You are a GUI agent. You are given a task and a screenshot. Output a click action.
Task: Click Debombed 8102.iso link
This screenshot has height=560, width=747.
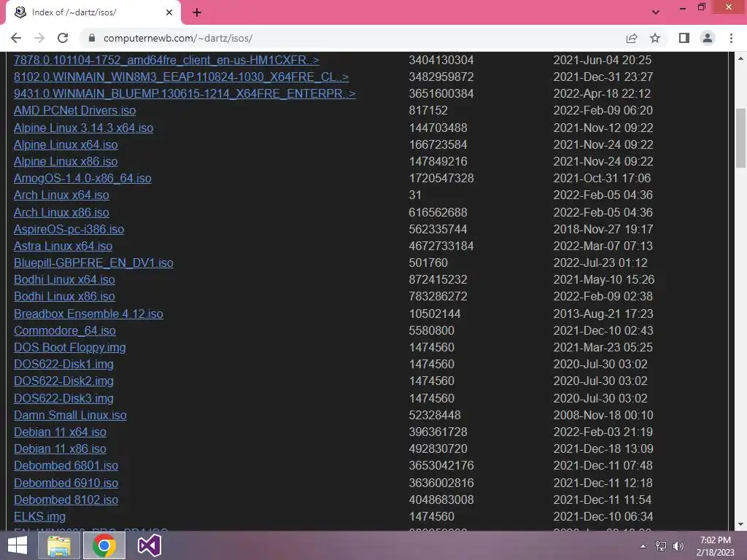pyautogui.click(x=66, y=499)
